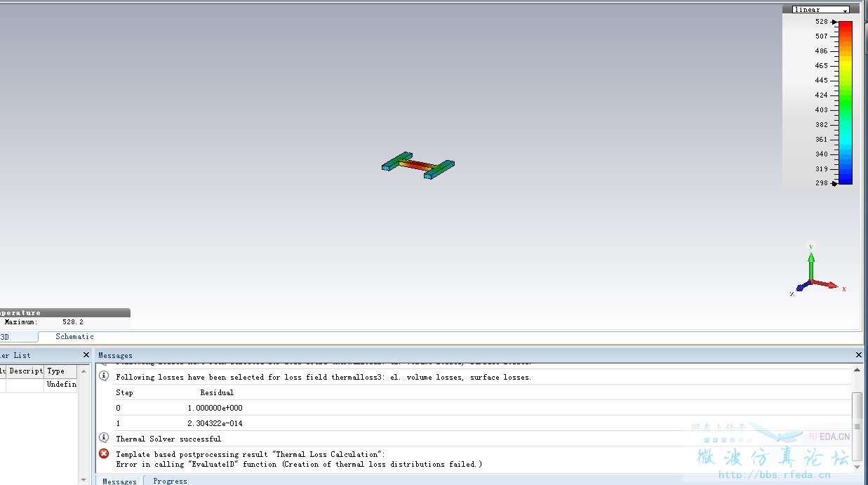Click the Type column header
Viewport: 868px width, 485px height.
click(61, 371)
